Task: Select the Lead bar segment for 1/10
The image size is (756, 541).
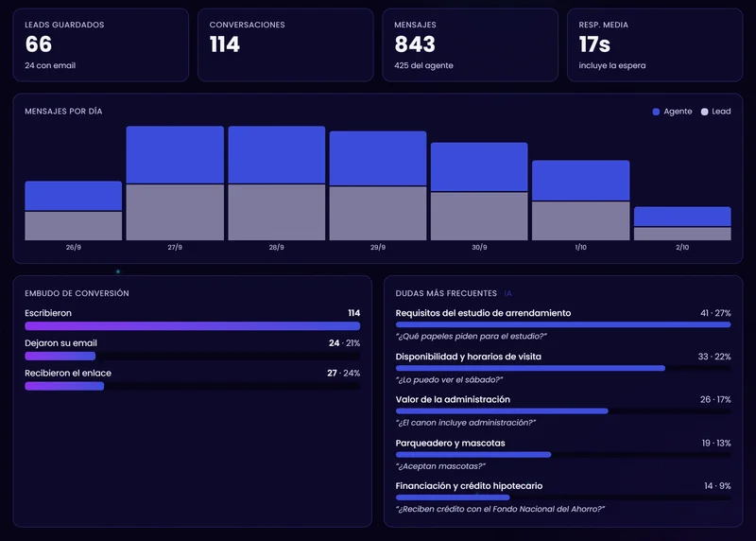Action: coord(580,221)
